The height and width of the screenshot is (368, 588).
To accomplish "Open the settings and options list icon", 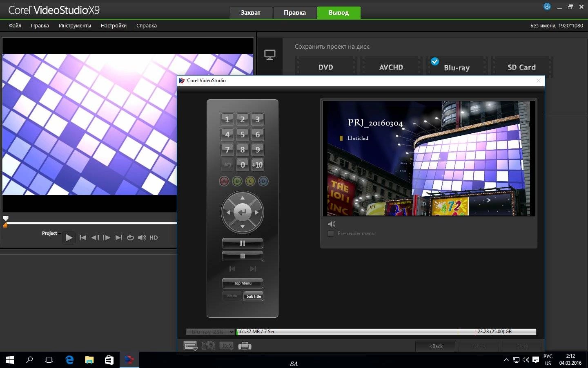I will (191, 346).
